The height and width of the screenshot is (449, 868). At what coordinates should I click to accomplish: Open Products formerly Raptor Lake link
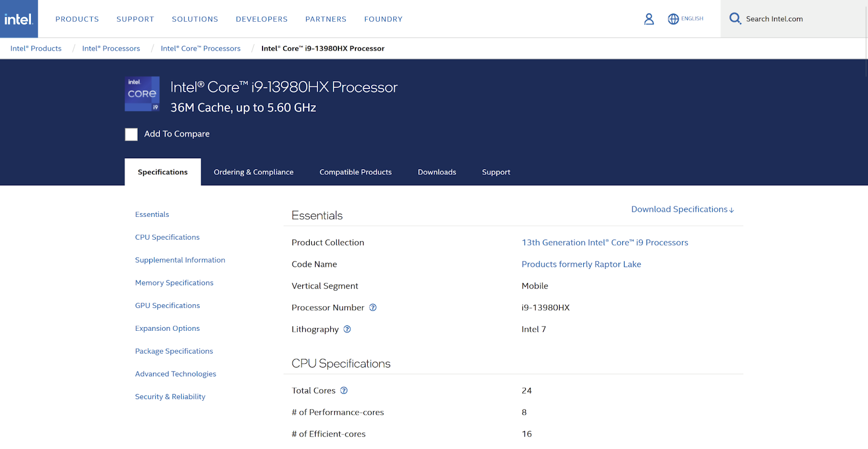[x=581, y=264]
